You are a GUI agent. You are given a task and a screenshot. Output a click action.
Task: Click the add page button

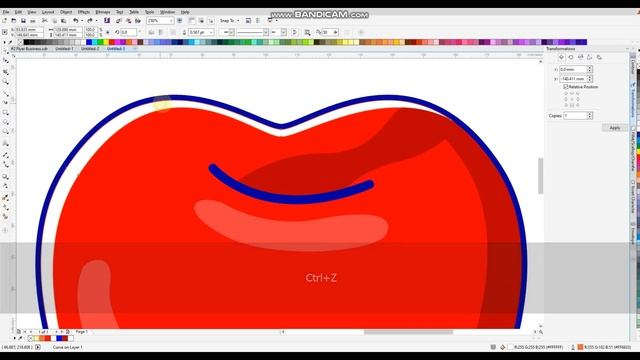(67, 332)
